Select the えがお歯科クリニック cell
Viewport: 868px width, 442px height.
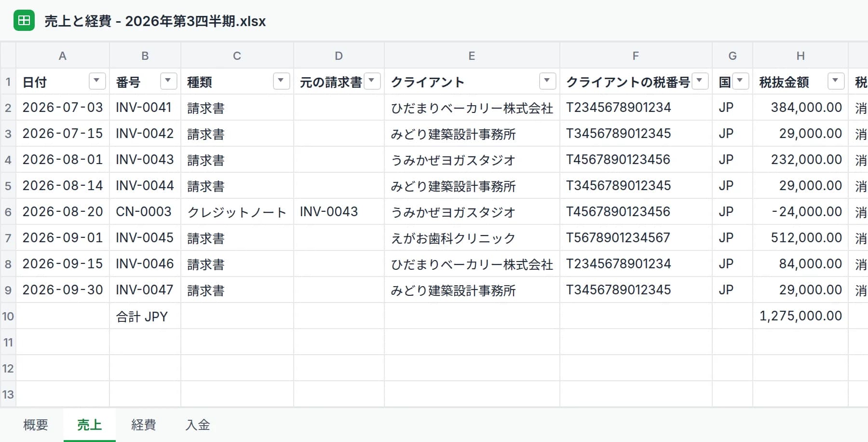click(472, 237)
